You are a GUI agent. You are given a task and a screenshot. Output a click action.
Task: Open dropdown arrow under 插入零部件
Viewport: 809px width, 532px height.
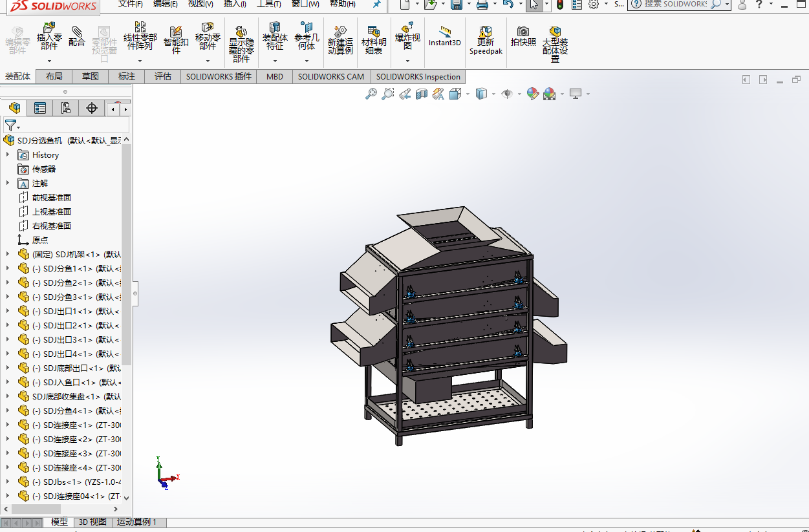(49, 61)
